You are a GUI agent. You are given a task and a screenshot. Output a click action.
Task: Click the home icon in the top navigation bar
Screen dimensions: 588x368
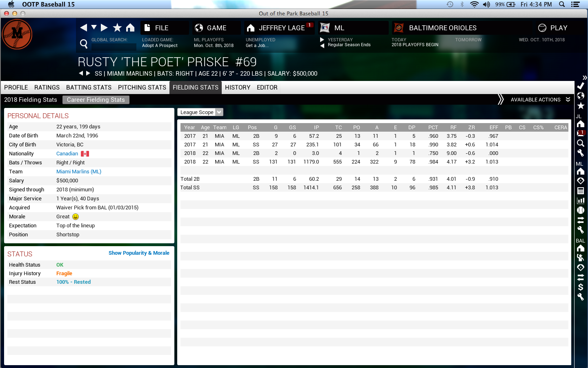coord(130,27)
